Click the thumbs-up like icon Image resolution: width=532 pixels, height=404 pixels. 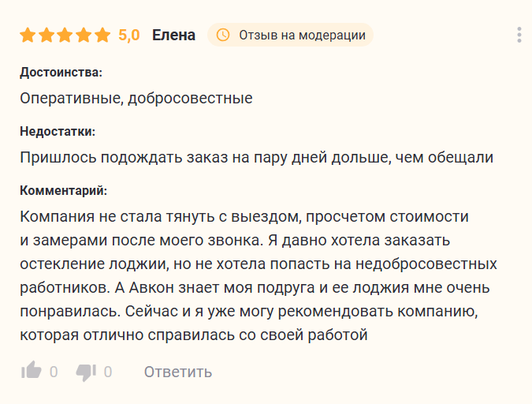(x=32, y=370)
